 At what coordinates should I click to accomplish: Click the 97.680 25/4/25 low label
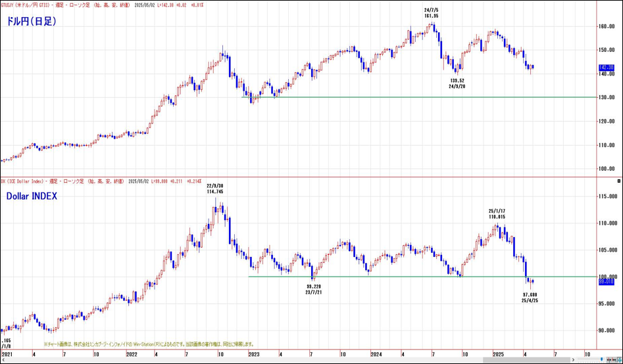(x=530, y=298)
